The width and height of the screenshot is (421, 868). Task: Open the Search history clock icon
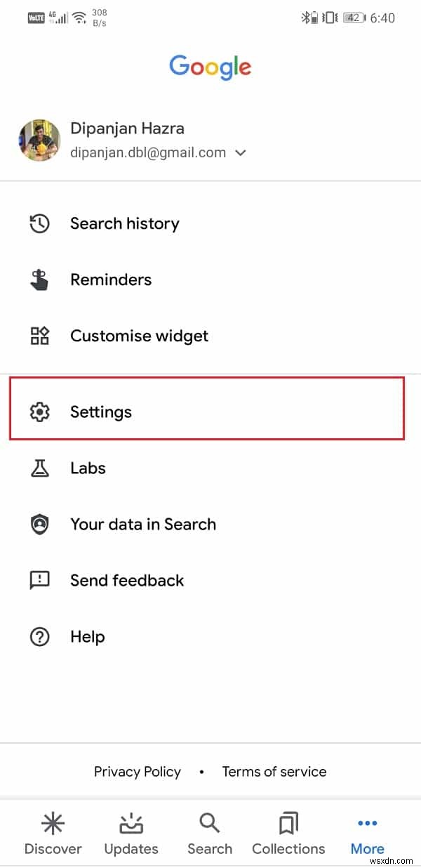tap(40, 223)
